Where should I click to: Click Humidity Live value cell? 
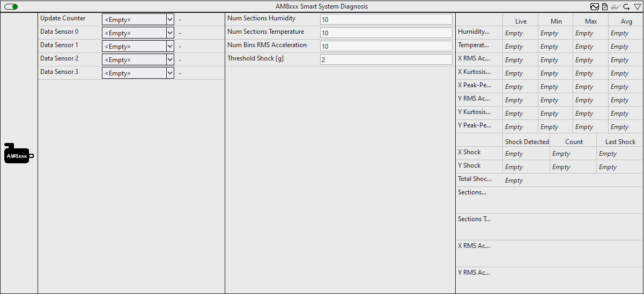[521, 33]
